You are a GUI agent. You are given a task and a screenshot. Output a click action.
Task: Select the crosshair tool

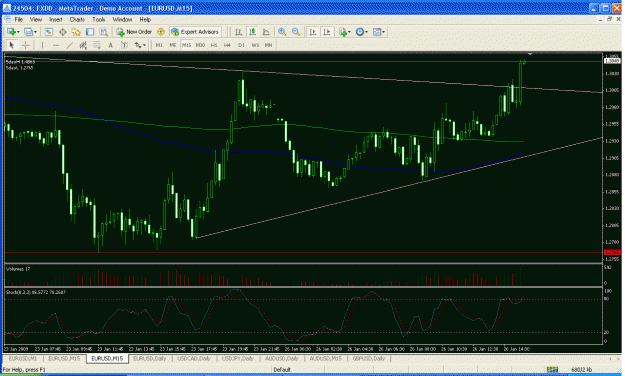(26, 45)
